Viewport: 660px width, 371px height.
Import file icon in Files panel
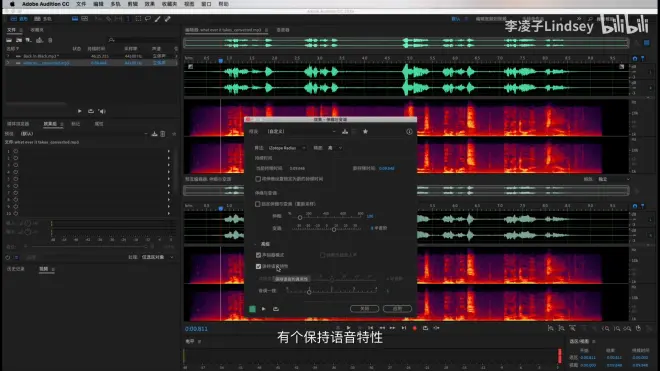click(19, 40)
